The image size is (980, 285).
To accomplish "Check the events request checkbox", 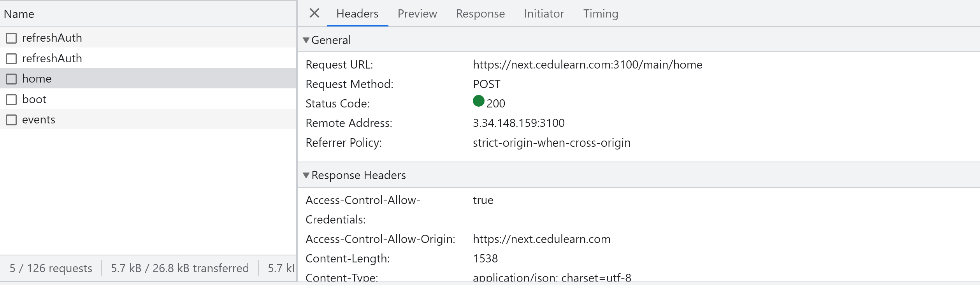I will 11,120.
